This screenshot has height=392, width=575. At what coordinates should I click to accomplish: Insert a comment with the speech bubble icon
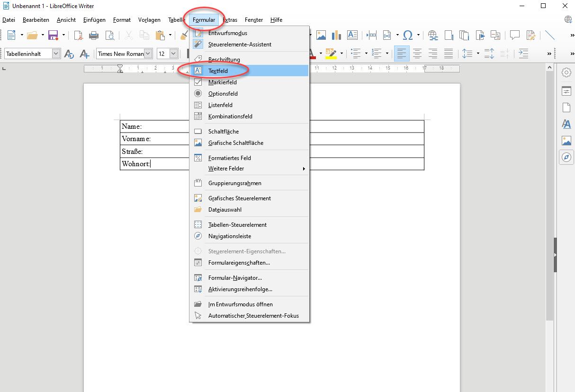[515, 35]
